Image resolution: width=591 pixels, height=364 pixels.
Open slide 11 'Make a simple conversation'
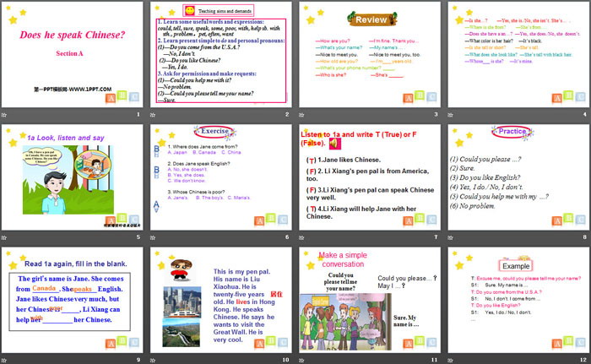click(370, 300)
